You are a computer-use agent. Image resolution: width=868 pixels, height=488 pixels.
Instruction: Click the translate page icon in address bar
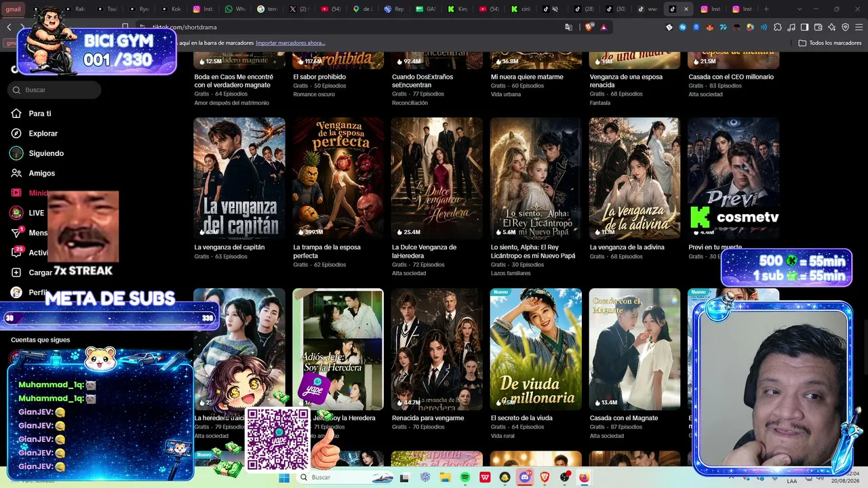point(569,27)
